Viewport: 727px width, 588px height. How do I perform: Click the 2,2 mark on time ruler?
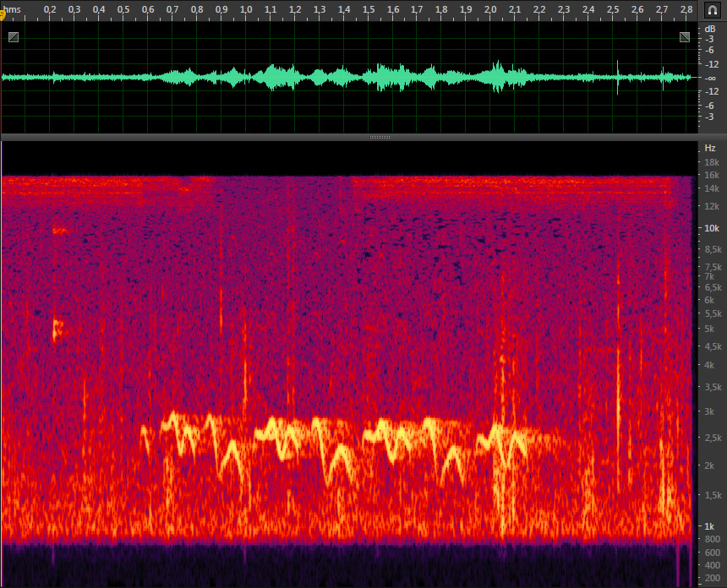click(539, 9)
